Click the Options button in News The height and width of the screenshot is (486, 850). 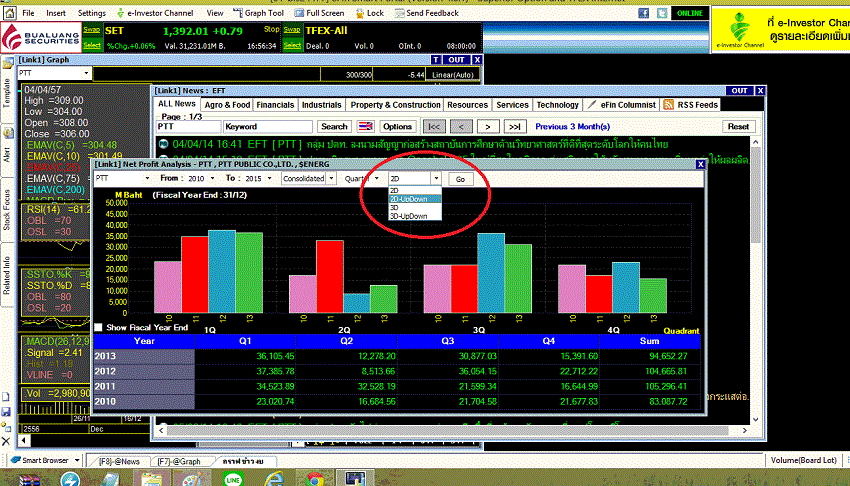coord(397,126)
